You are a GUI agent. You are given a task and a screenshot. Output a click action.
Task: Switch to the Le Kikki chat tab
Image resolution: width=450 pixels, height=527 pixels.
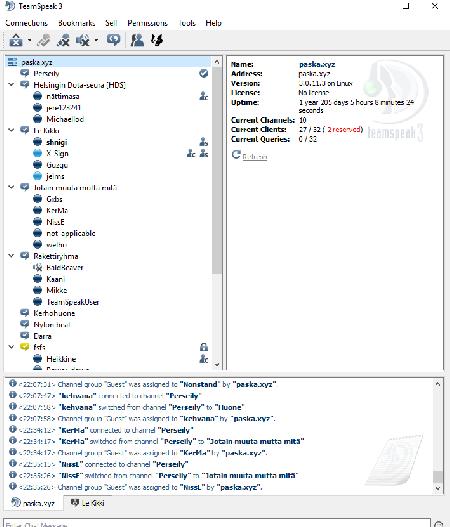(x=88, y=503)
